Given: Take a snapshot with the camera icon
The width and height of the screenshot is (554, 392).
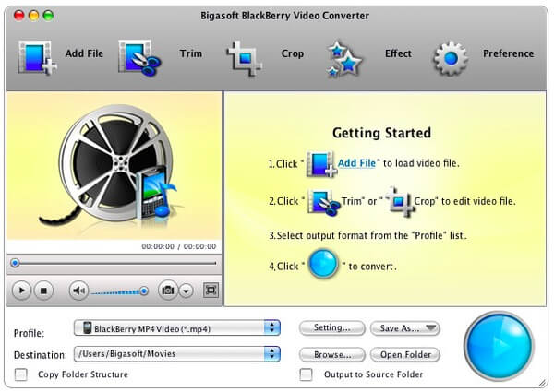Looking at the screenshot, I should (x=167, y=290).
